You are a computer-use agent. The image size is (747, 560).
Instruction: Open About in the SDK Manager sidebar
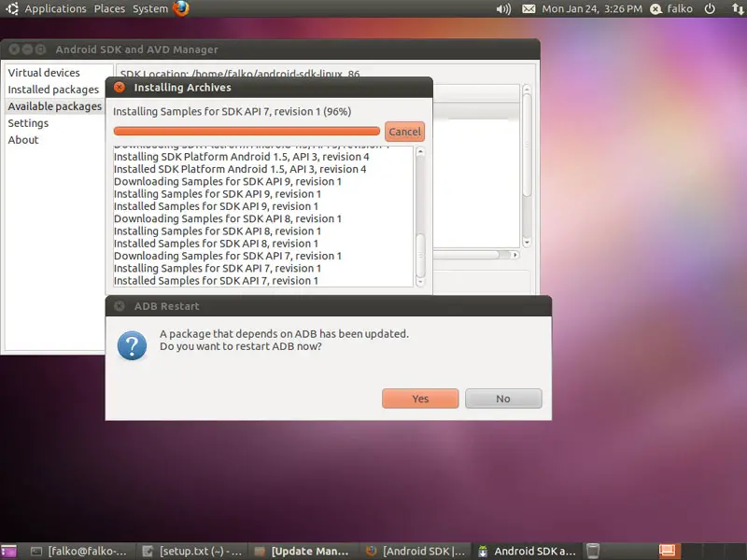[x=23, y=139]
